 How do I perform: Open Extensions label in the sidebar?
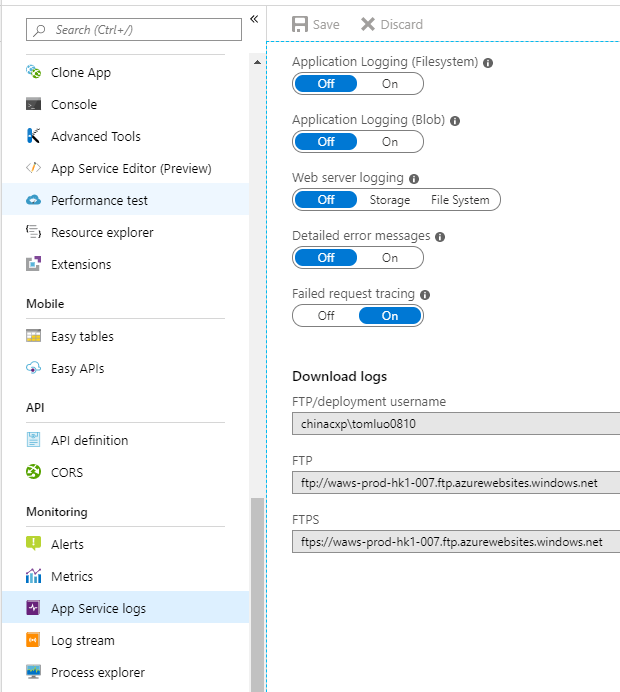(81, 264)
